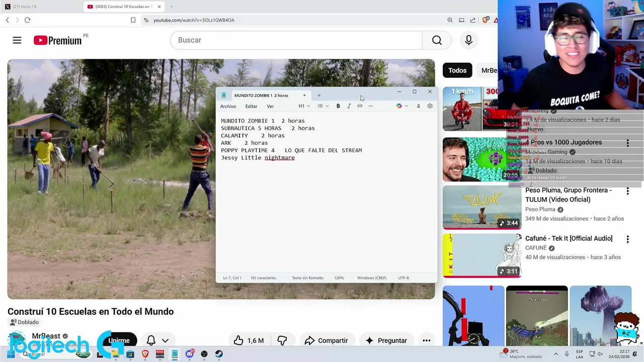Open more video actions ellipsis
This screenshot has height=362, width=644.
tap(427, 340)
